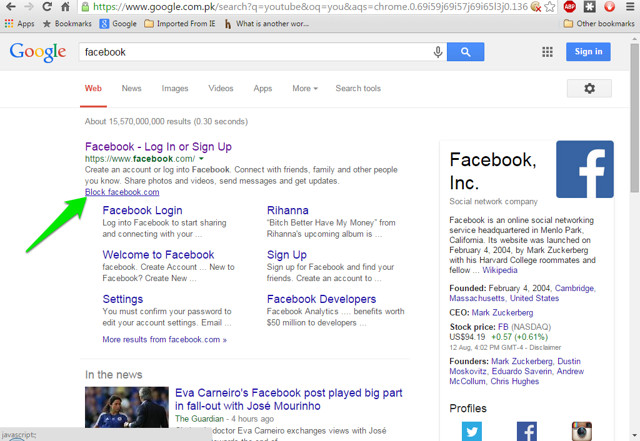
Task: Open the Eva Carneiro news headline
Action: click(289, 399)
